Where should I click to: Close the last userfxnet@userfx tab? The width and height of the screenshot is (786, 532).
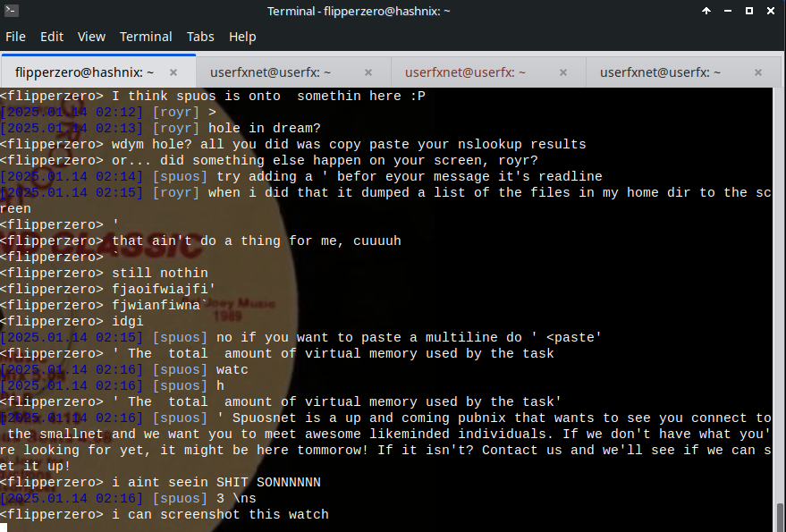pos(758,72)
